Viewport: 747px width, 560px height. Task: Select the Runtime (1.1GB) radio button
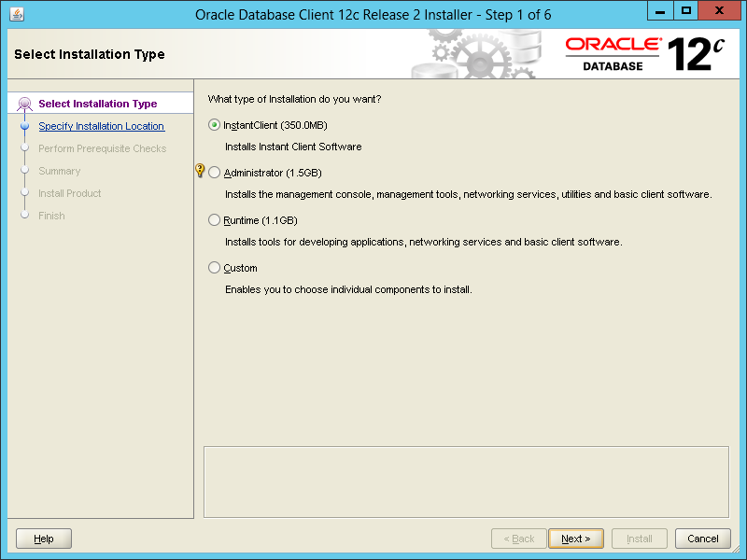pos(215,220)
